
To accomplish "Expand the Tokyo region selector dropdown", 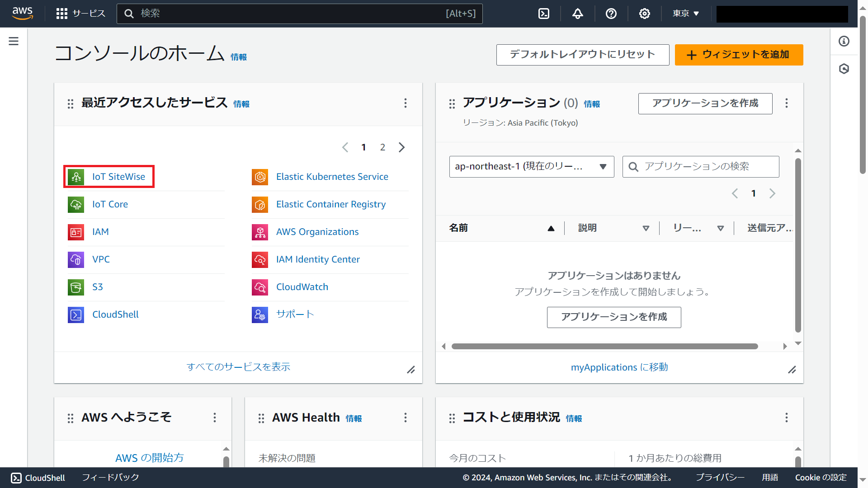I will 685,14.
